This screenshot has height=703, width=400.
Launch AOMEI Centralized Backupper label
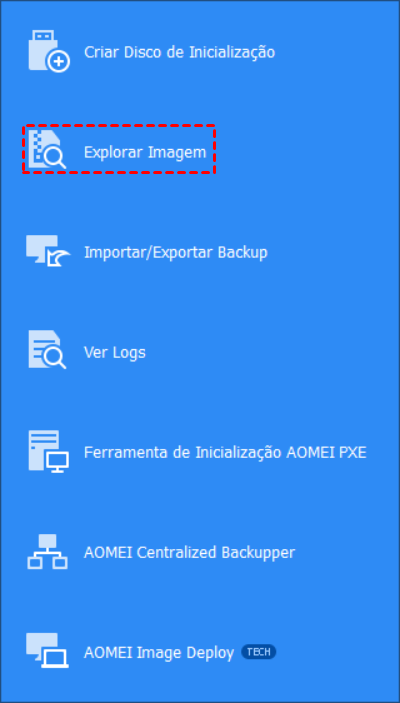189,552
